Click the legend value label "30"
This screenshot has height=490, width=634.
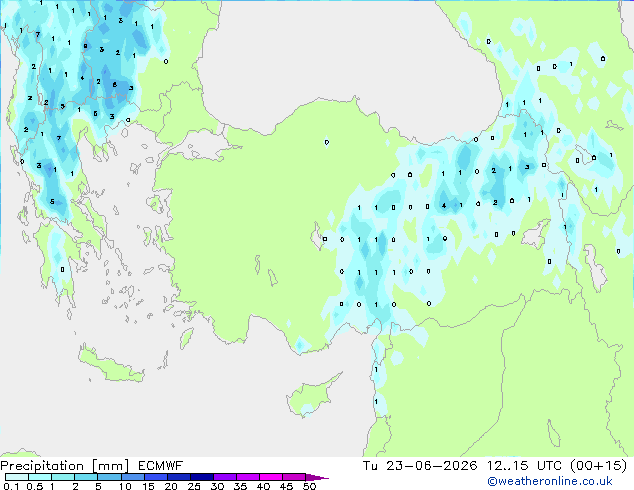(217, 486)
